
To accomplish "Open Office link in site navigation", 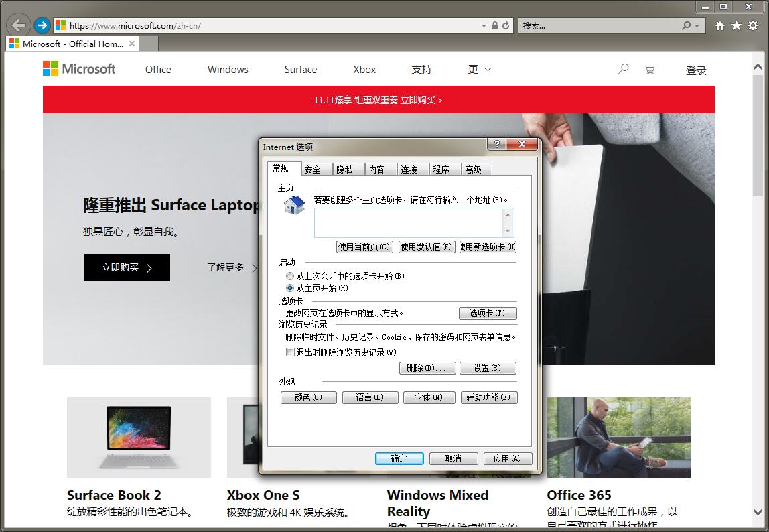I will (x=158, y=70).
